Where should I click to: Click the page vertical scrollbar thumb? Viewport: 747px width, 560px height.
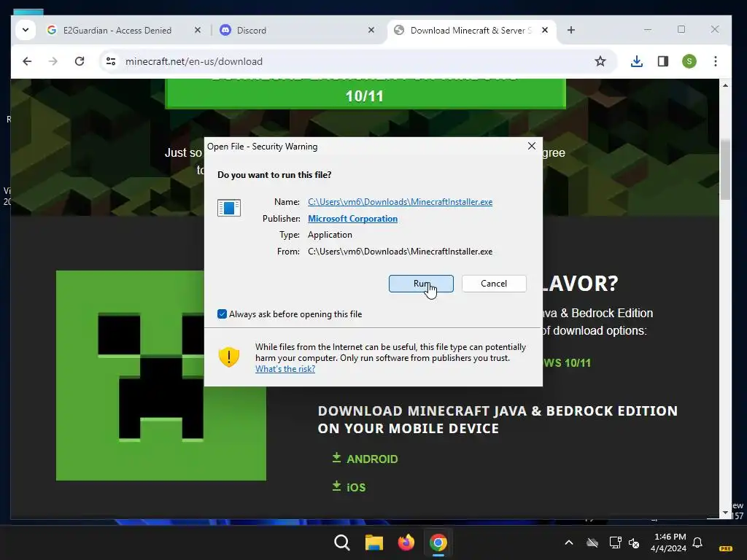725,169
